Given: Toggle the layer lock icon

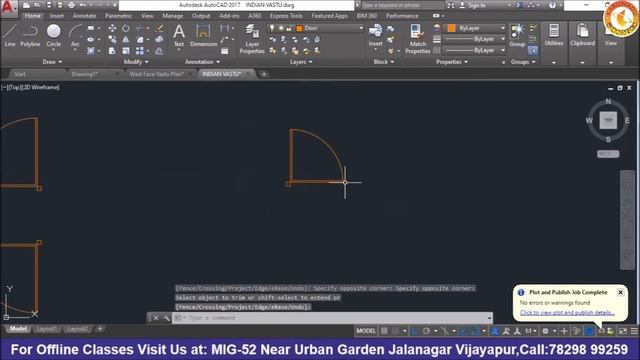Looking at the screenshot, I should (289, 28).
